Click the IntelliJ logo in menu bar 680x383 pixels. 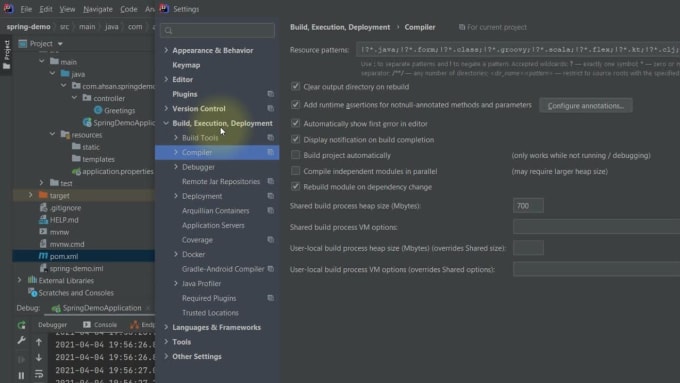coord(8,9)
